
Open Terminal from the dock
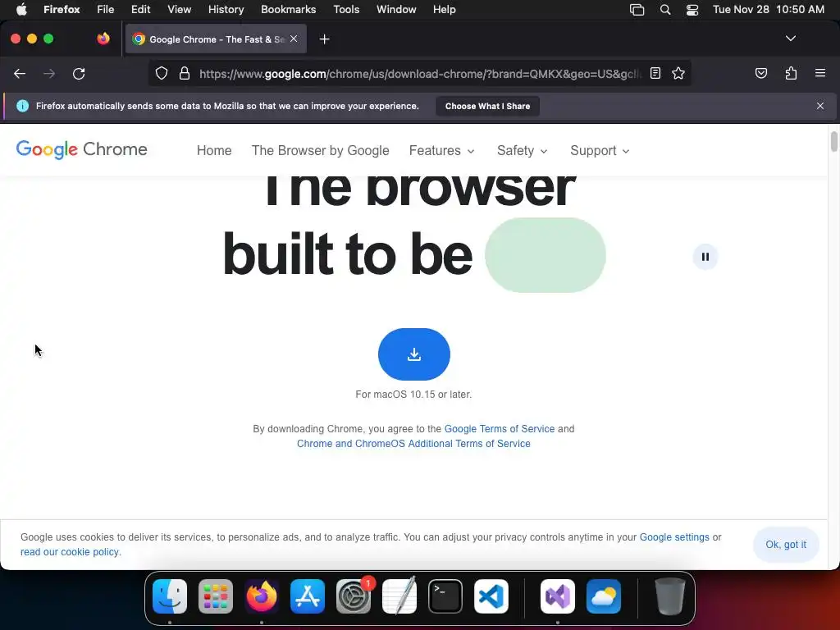[445, 596]
